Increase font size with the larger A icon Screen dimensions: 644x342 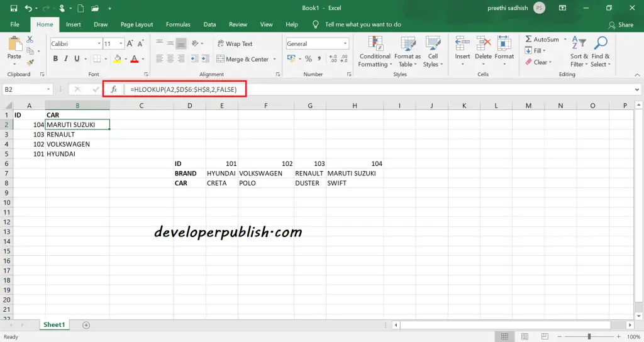pyautogui.click(x=130, y=43)
